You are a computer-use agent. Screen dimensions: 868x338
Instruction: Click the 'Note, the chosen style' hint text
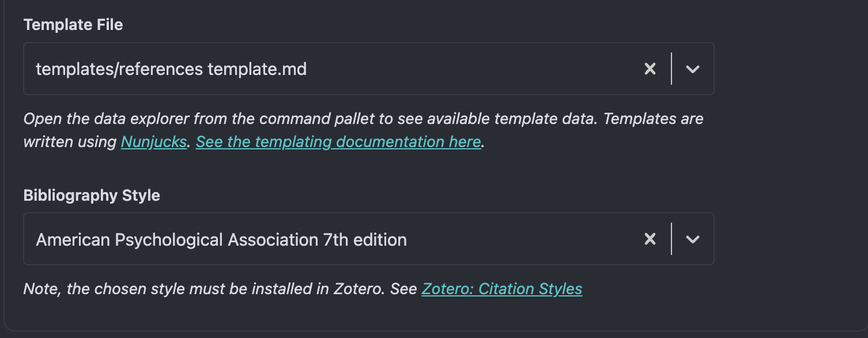pos(303,288)
